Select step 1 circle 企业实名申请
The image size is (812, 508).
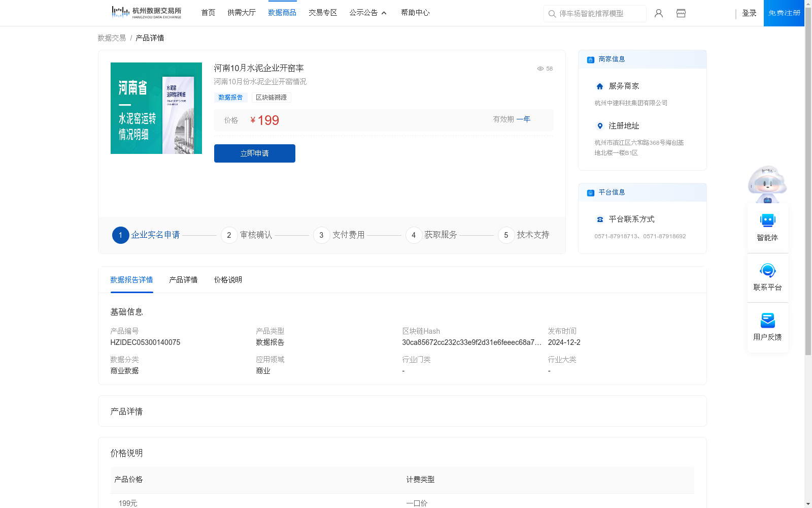[x=120, y=235]
